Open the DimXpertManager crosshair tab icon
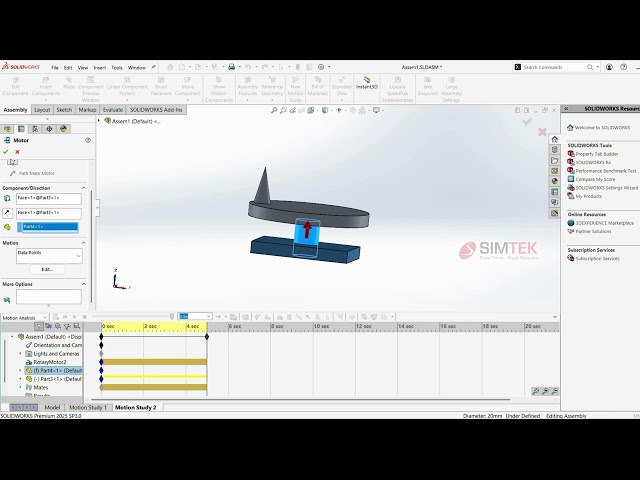 [49, 129]
